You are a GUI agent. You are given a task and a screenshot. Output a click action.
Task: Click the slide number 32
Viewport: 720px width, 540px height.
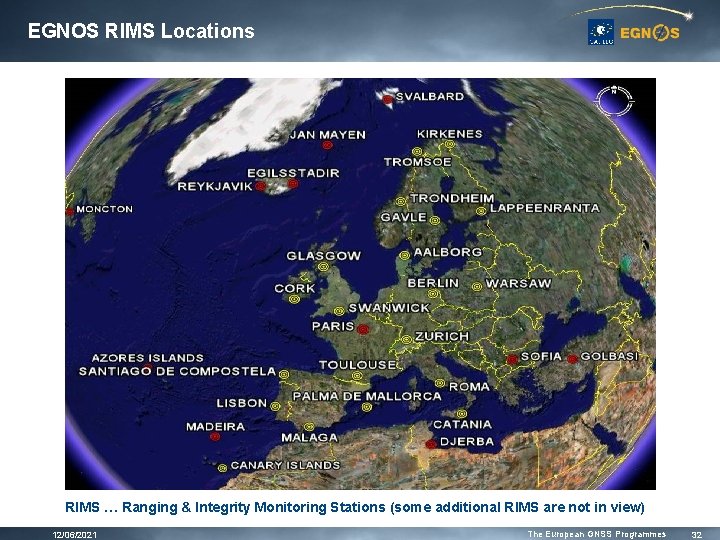[697, 534]
